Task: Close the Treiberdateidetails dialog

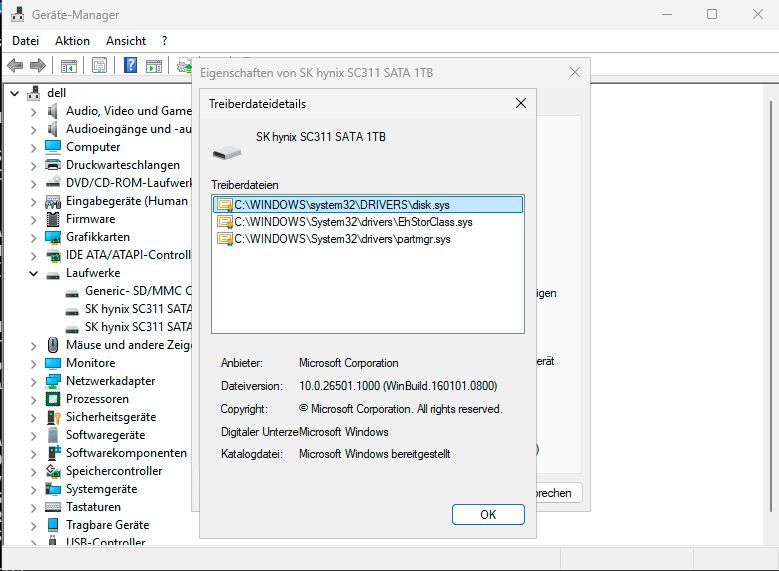Action: [521, 103]
